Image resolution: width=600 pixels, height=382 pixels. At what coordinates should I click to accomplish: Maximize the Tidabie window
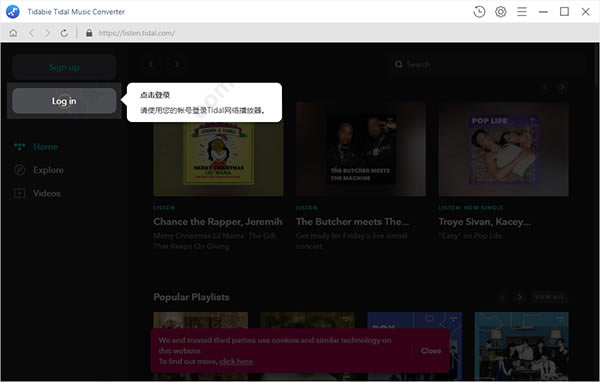564,12
